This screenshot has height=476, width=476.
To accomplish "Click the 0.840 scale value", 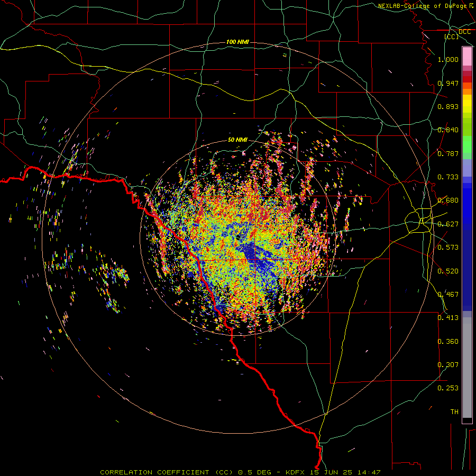I will [x=448, y=130].
